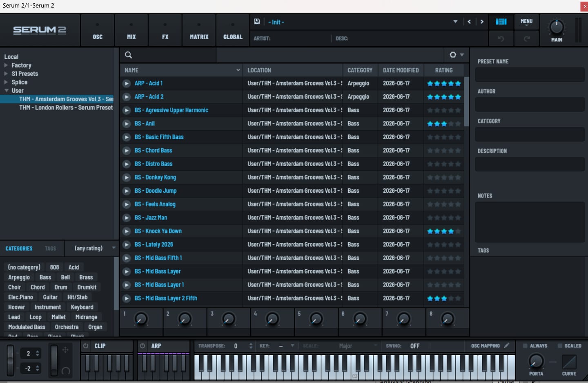Enable the SCALED portamento checkbox
This screenshot has height=383, width=588.
tap(560, 346)
